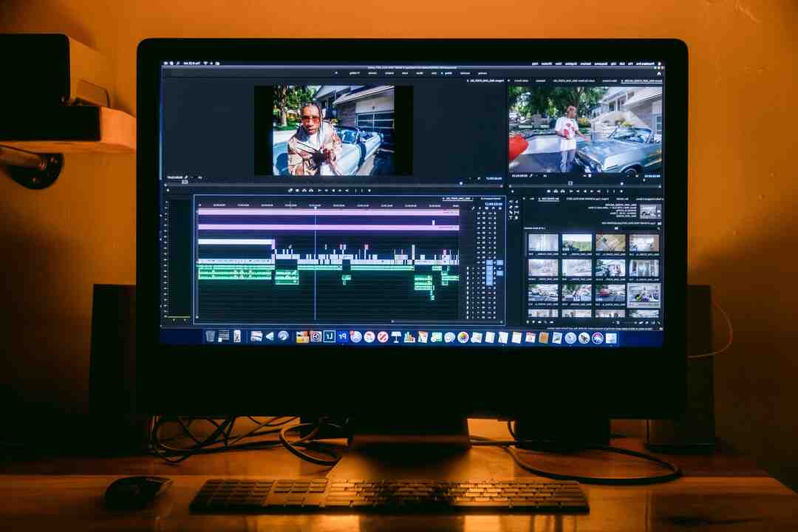Expand Project panel tabs overflow chevrons
Viewport: 798px width, 532px height.
coord(524,199)
